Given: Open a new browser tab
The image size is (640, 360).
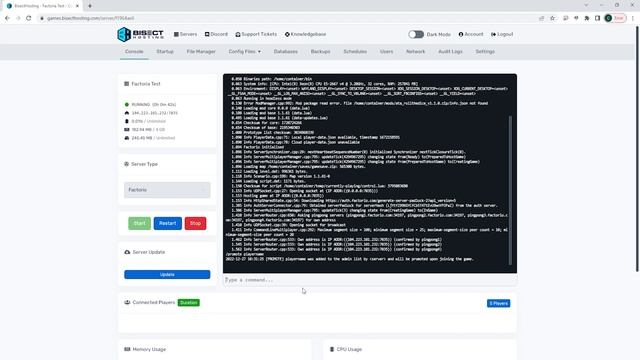Looking at the screenshot, I should (x=90, y=6).
